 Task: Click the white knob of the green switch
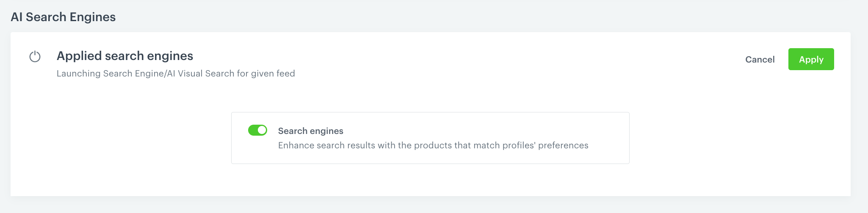[x=262, y=130]
